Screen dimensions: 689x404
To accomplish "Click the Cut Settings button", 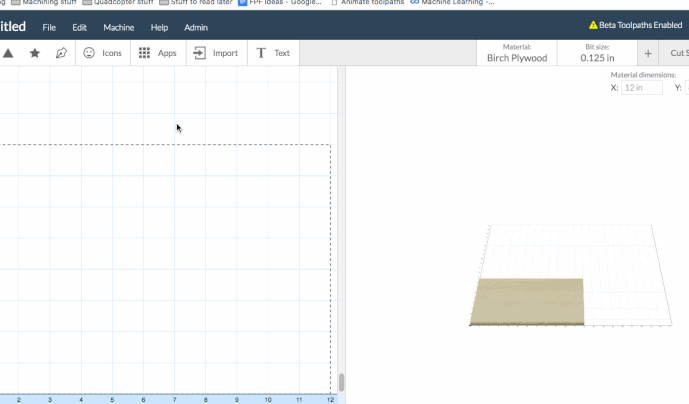I will point(678,53).
